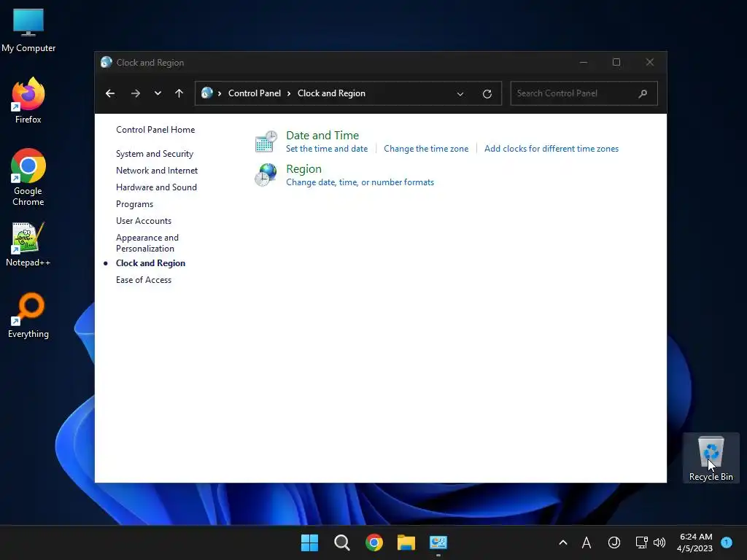Open Programs category in sidebar
This screenshot has width=747, height=560.
click(135, 204)
